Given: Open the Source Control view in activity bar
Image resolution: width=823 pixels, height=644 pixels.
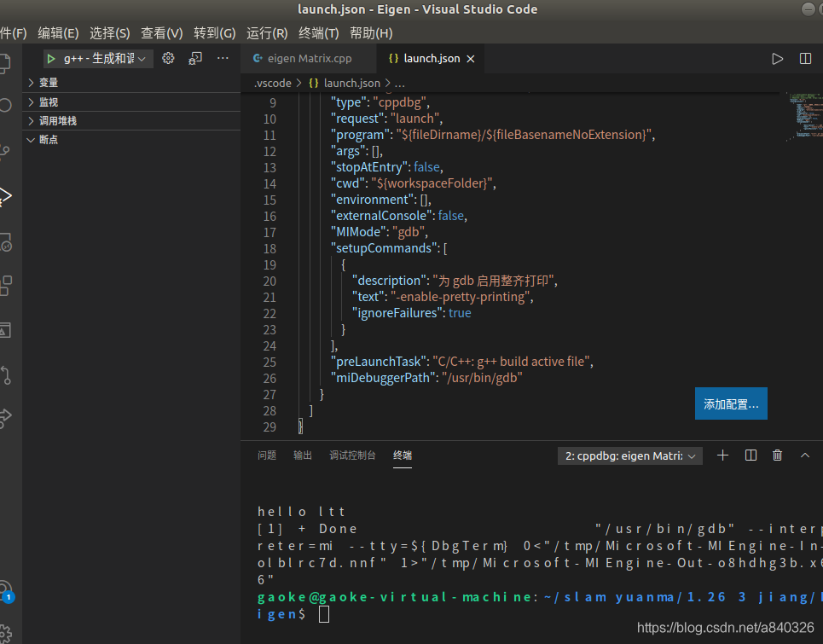Looking at the screenshot, I should tap(5, 152).
